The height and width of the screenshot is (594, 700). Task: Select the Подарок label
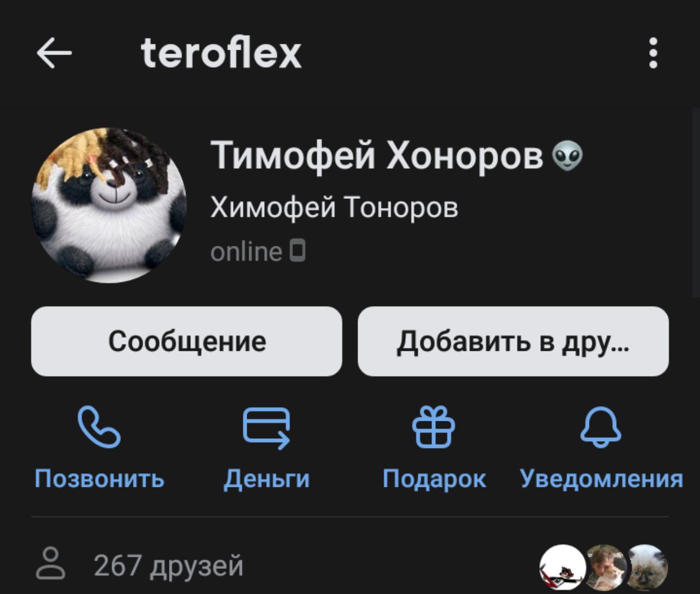(434, 479)
